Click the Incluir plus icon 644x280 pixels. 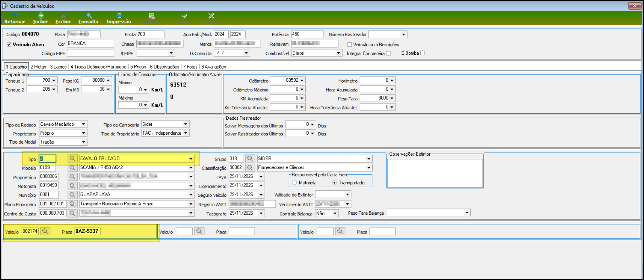[x=41, y=16]
